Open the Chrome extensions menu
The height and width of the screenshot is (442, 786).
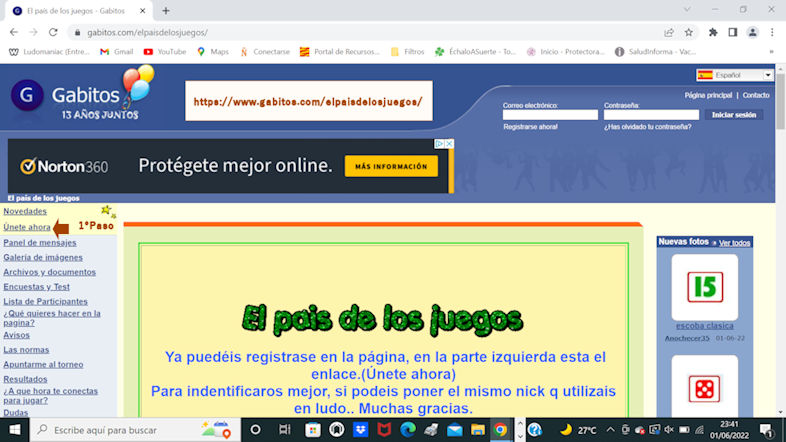coord(713,32)
